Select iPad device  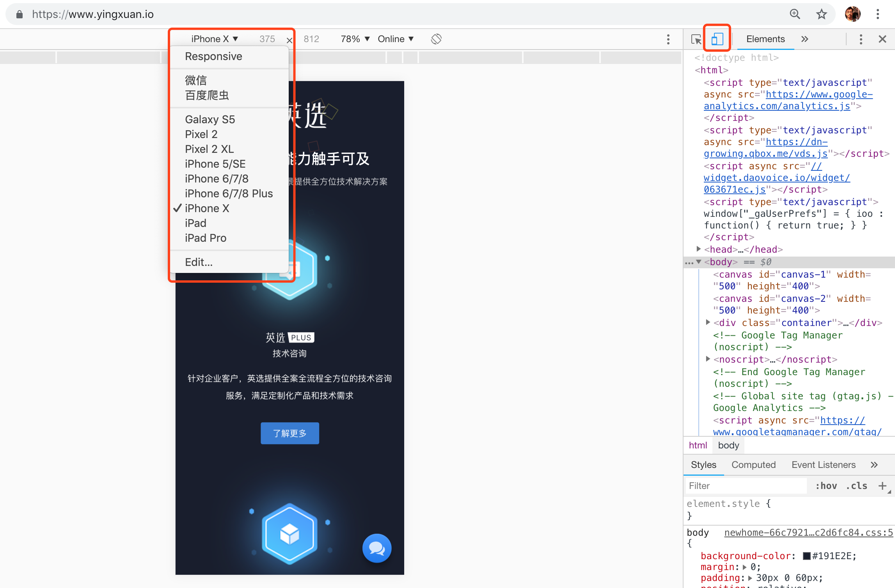tap(229, 223)
